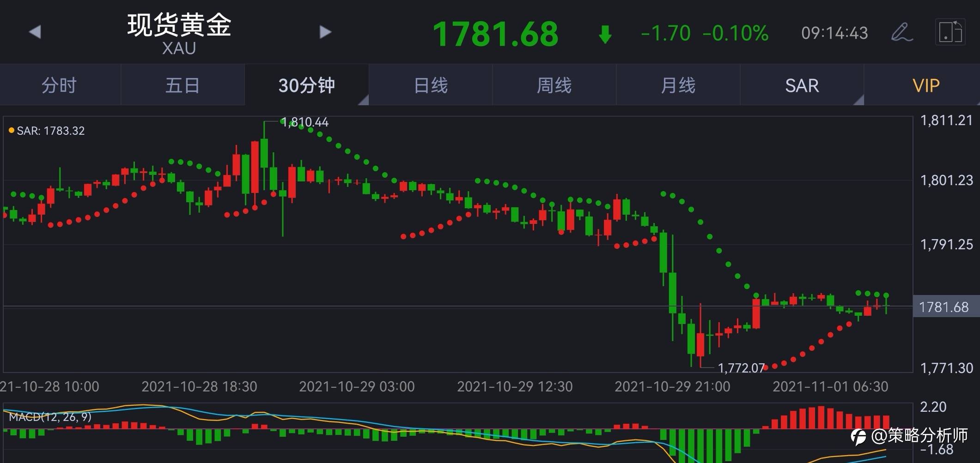Tap the 1,772.07 low price marker
Image resolution: width=980 pixels, height=463 pixels.
click(x=741, y=368)
